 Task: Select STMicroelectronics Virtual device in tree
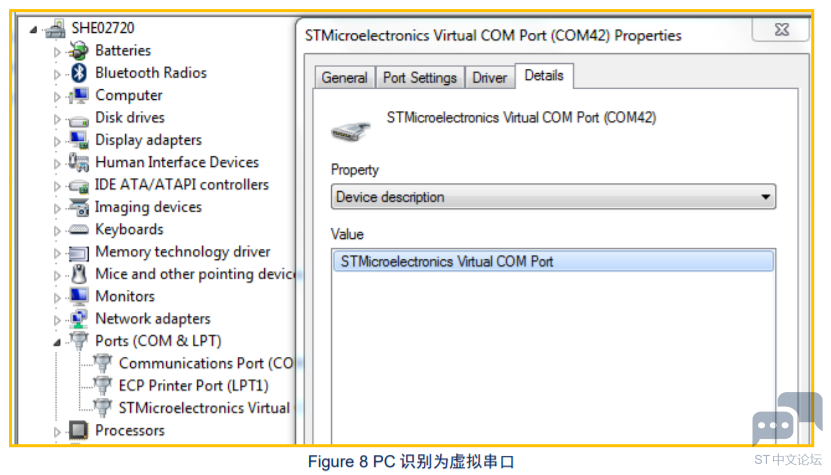click(204, 408)
